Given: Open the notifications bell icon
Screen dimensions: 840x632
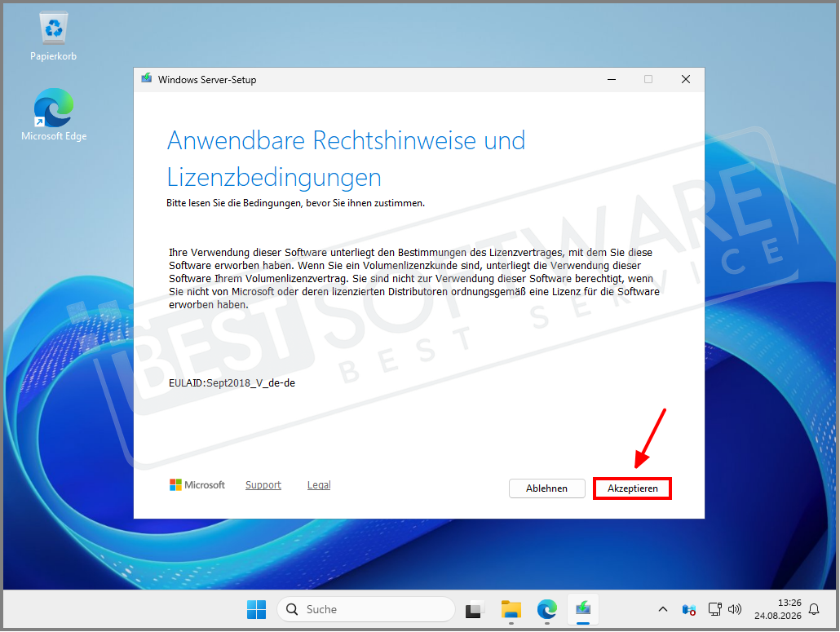Looking at the screenshot, I should (x=814, y=609).
